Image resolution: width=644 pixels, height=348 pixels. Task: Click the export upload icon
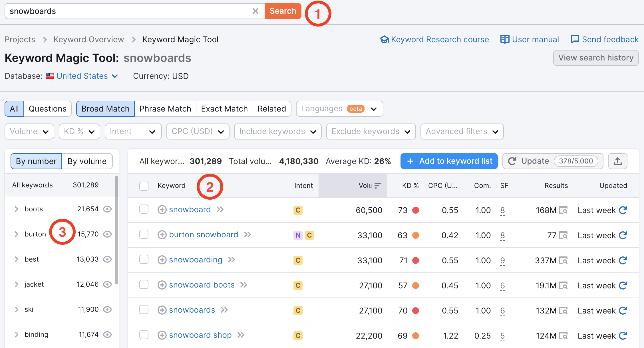pyautogui.click(x=617, y=161)
